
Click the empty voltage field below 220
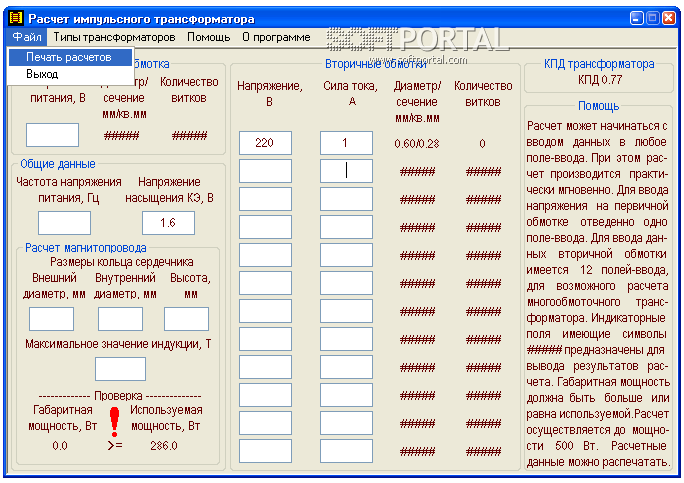265,171
